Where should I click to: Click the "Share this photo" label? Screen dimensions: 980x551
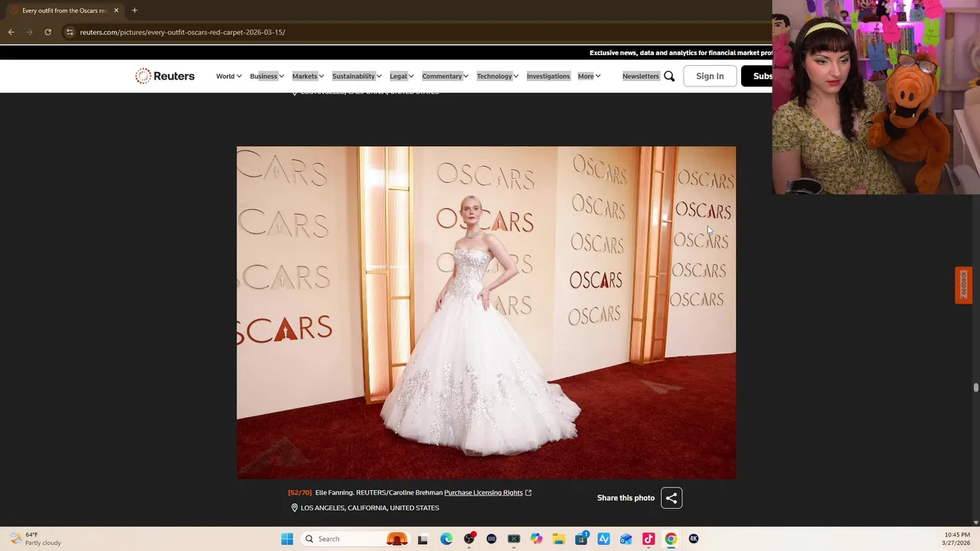[x=626, y=498]
